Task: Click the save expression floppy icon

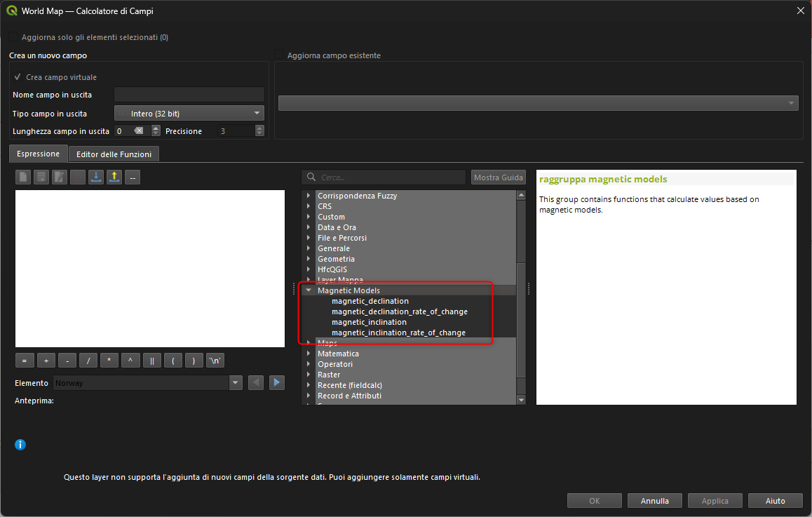Action: [41, 177]
